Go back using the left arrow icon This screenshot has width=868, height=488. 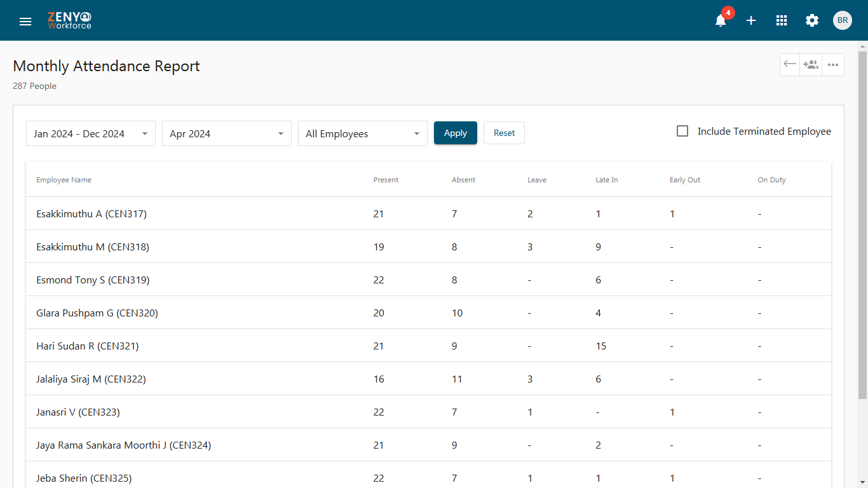790,64
